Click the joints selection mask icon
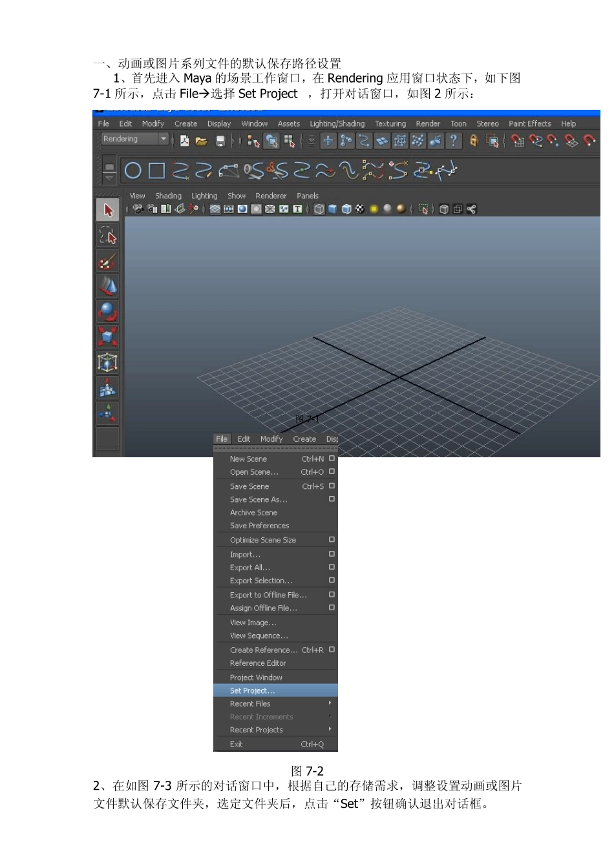 point(346,141)
